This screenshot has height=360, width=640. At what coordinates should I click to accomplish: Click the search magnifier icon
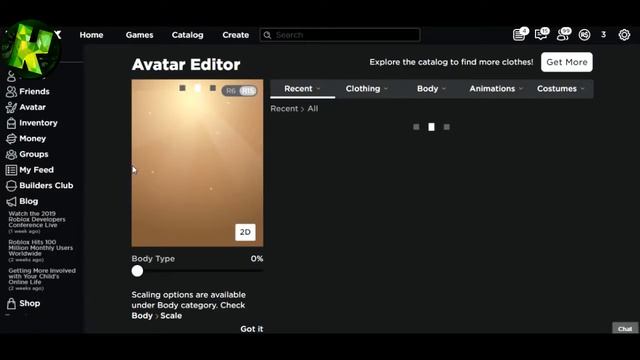(267, 35)
